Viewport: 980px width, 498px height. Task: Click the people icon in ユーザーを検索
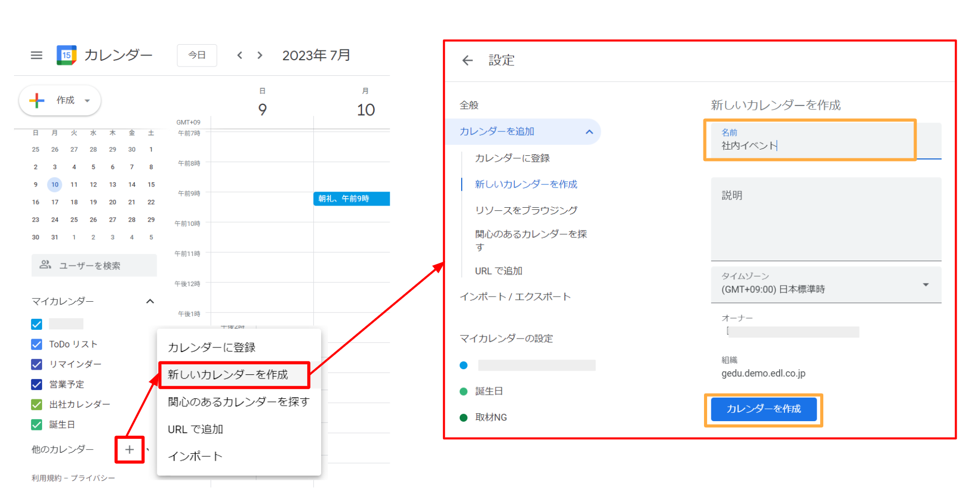pyautogui.click(x=46, y=265)
